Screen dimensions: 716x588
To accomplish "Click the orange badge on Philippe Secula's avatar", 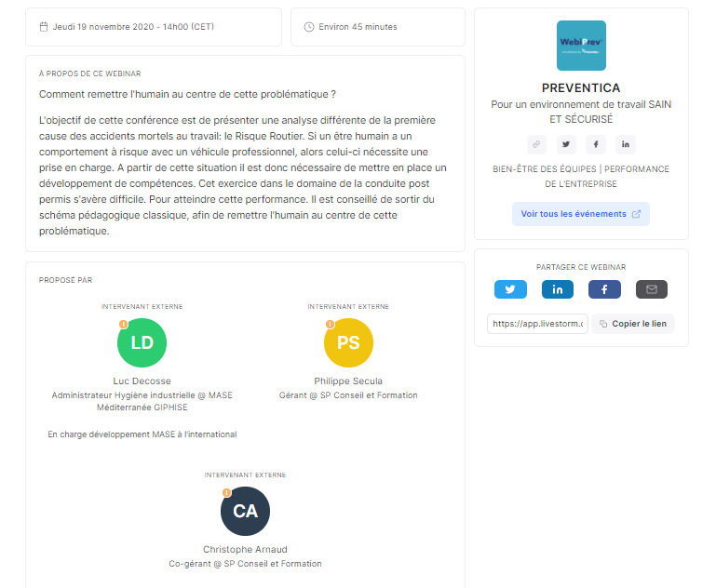I will (x=329, y=324).
